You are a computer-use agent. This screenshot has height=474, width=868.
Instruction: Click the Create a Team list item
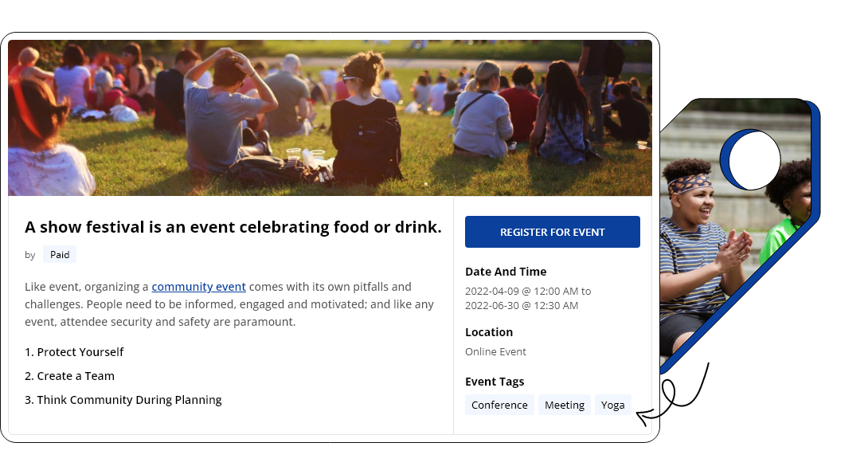point(69,376)
